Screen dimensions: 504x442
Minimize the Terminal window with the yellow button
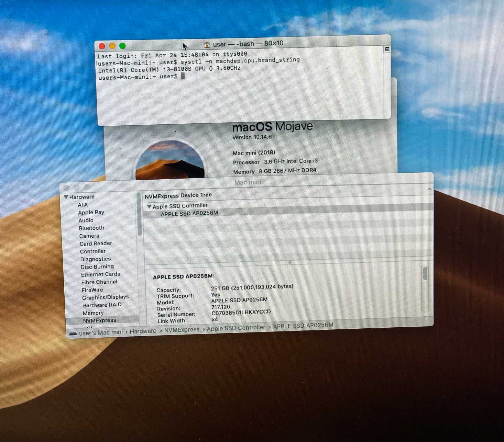click(112, 46)
